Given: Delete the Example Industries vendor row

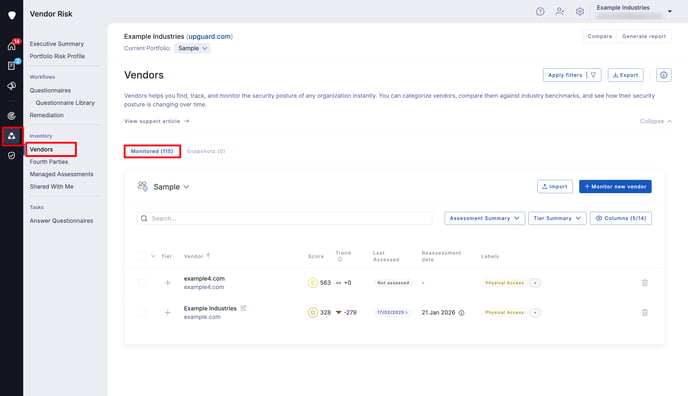Looking at the screenshot, I should pyautogui.click(x=645, y=313).
